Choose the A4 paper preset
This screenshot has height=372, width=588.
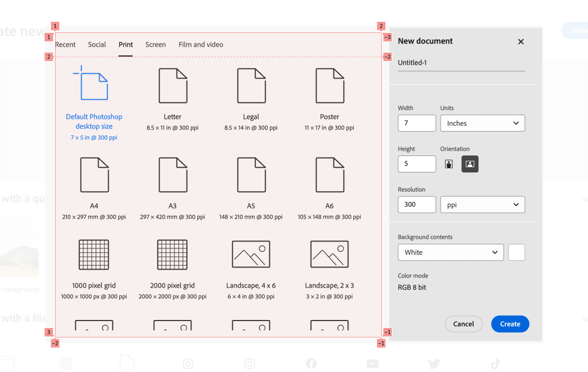pos(94,175)
